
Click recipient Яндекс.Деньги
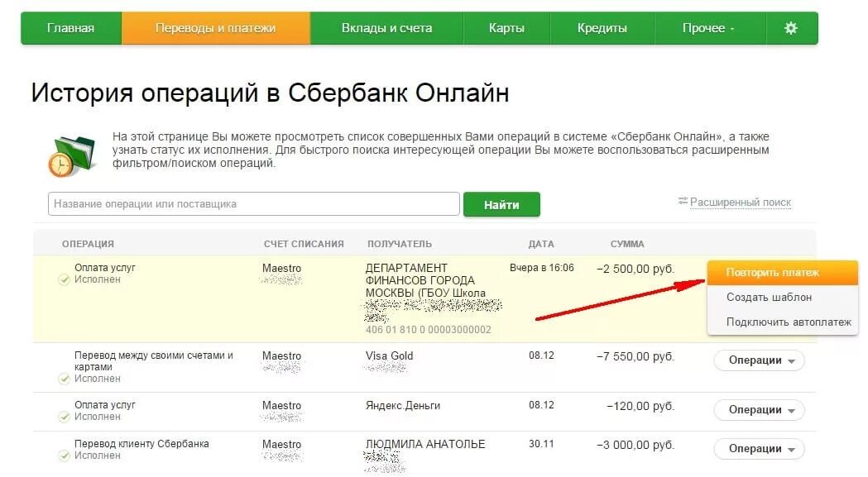pos(403,406)
